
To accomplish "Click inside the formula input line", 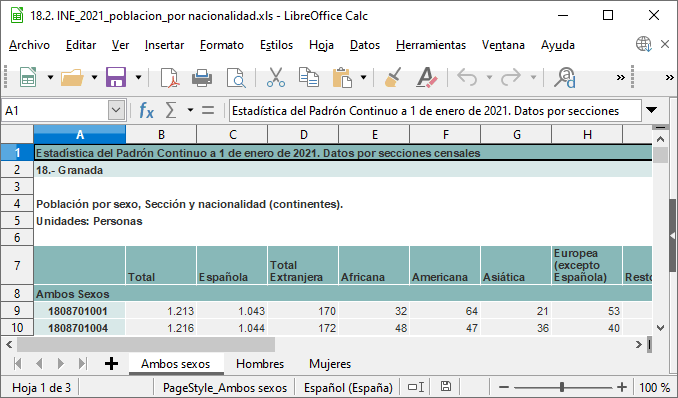I will tap(435, 111).
